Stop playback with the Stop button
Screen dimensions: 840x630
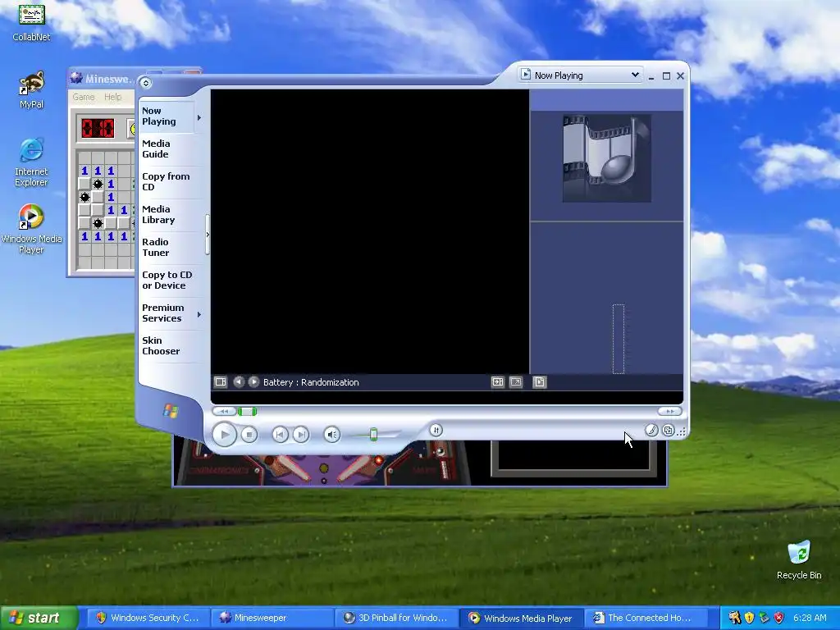(x=249, y=435)
